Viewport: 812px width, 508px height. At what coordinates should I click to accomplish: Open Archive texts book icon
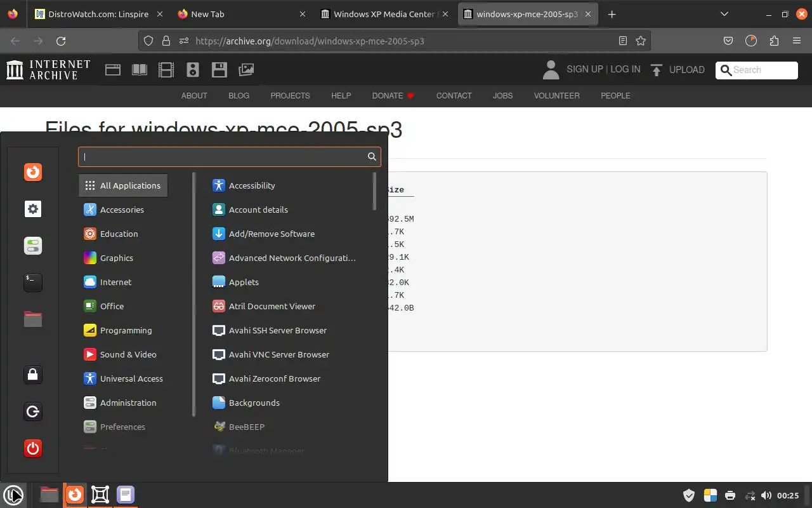coord(140,70)
